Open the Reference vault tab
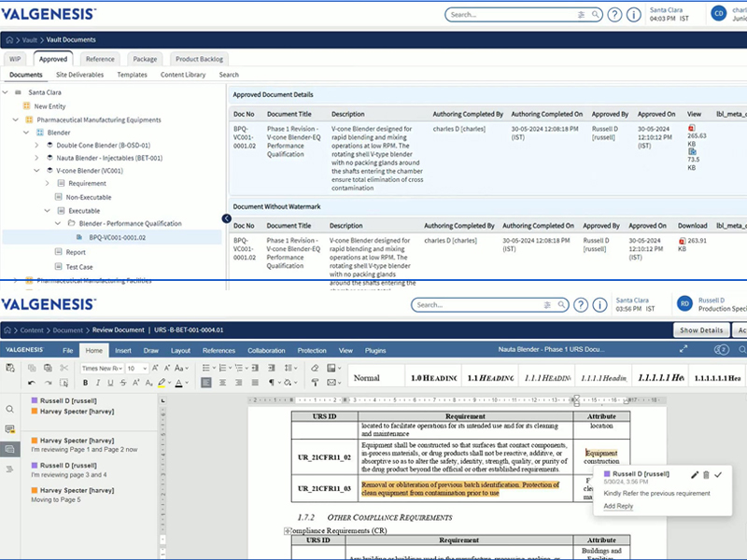747x560 pixels. coord(101,59)
